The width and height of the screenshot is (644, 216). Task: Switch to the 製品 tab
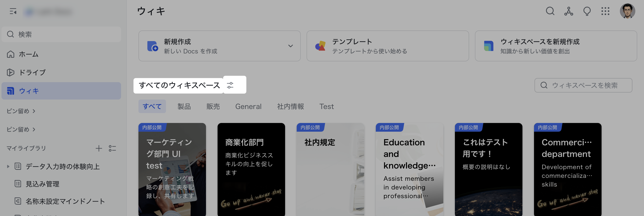click(184, 107)
